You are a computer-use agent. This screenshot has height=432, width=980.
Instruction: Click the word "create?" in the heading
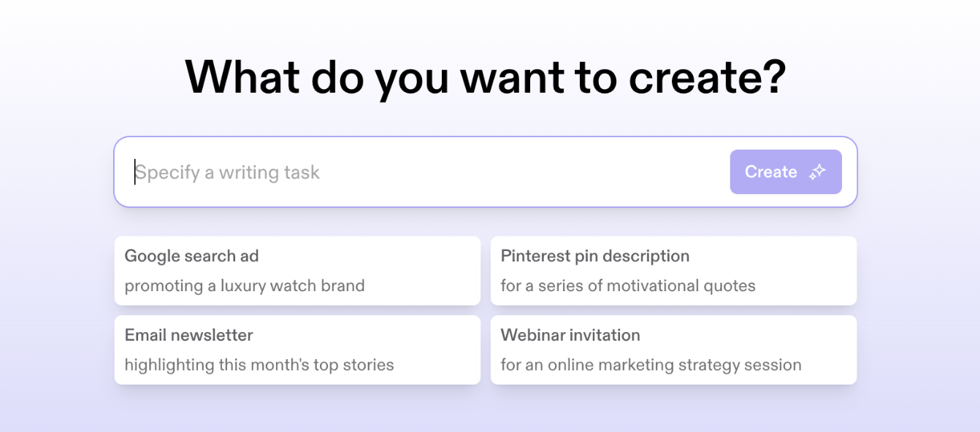coord(707,77)
